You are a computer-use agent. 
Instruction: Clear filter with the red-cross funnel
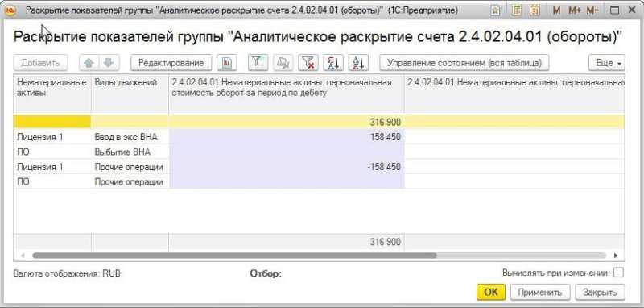(308, 63)
